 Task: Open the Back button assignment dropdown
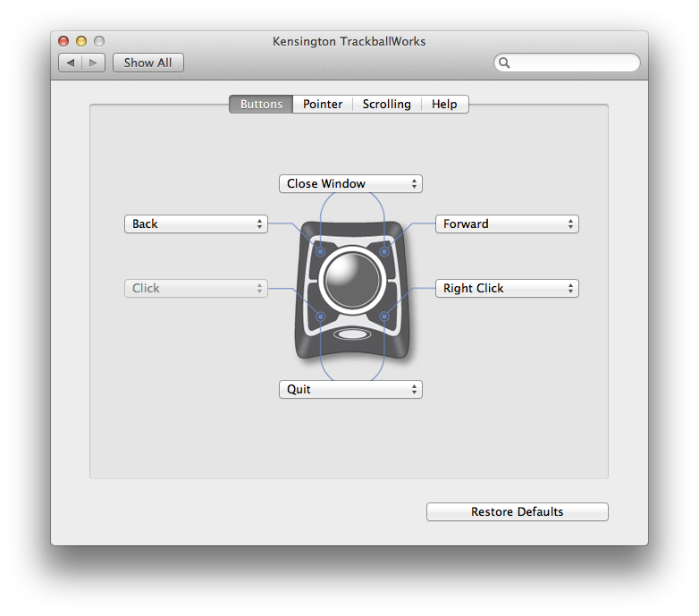click(x=196, y=224)
